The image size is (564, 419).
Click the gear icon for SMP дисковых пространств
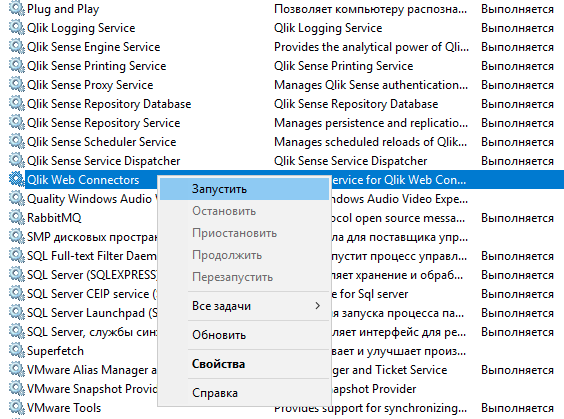click(x=17, y=237)
